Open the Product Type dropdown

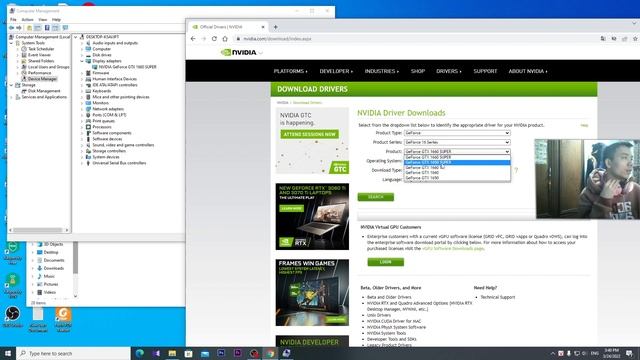457,133
